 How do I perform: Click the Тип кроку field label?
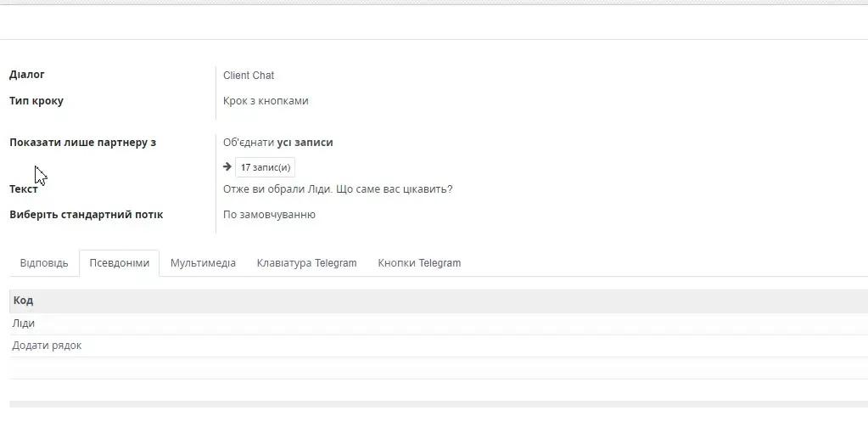[36, 101]
